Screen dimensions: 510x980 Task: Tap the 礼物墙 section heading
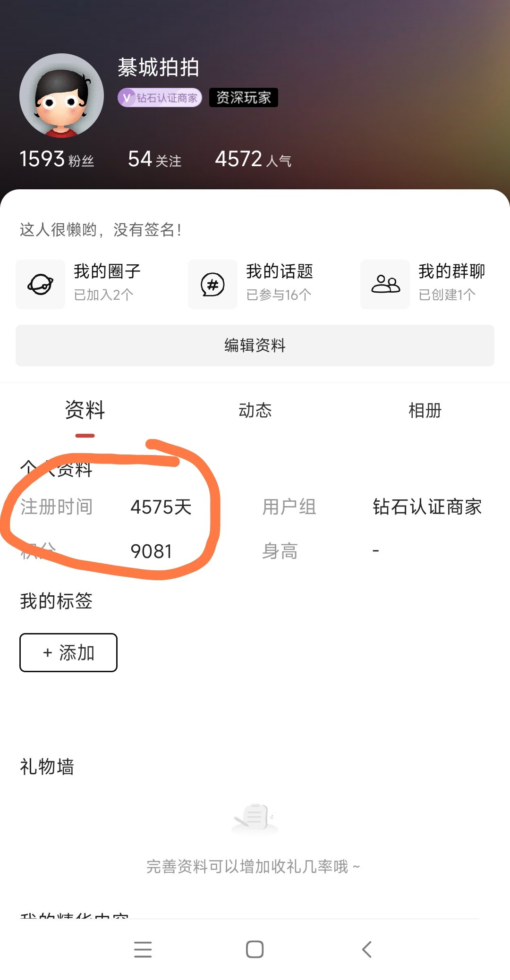coord(47,767)
